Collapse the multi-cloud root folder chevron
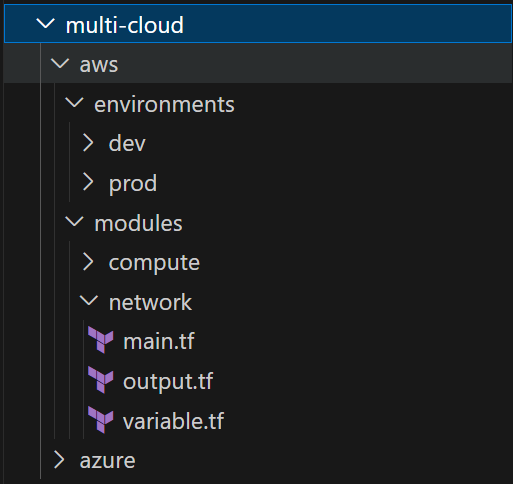513x484 pixels. [x=45, y=24]
